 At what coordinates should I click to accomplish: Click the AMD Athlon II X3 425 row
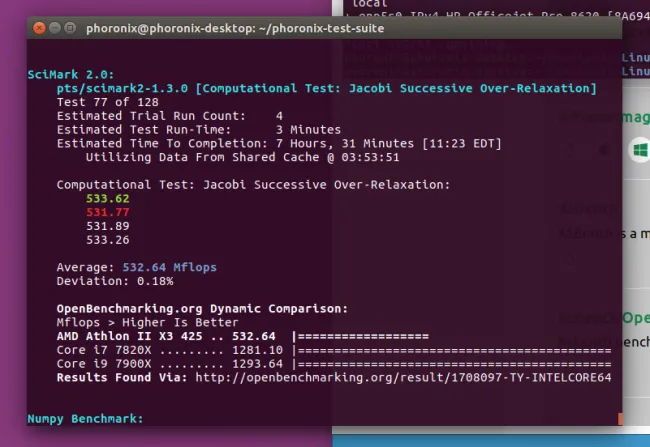(243, 336)
